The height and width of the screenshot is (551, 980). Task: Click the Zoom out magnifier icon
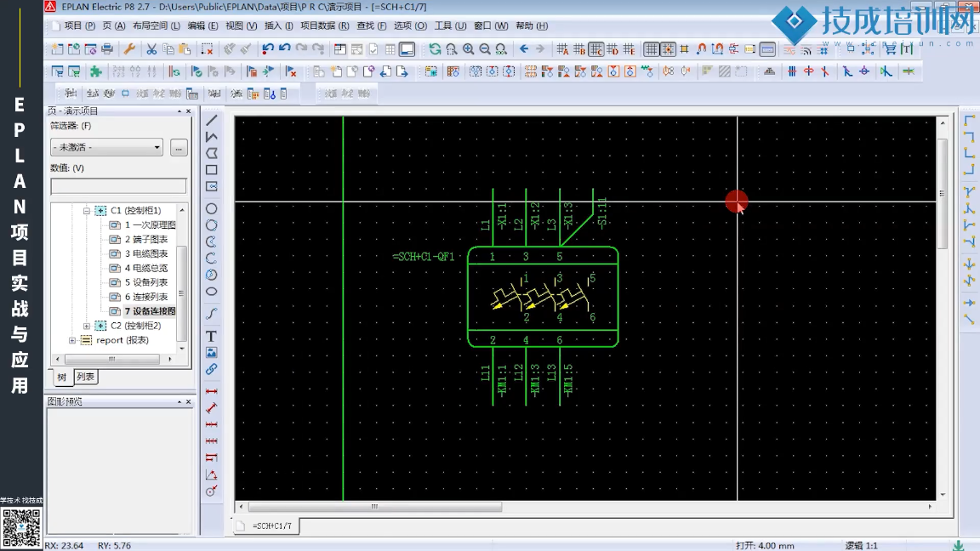point(484,48)
